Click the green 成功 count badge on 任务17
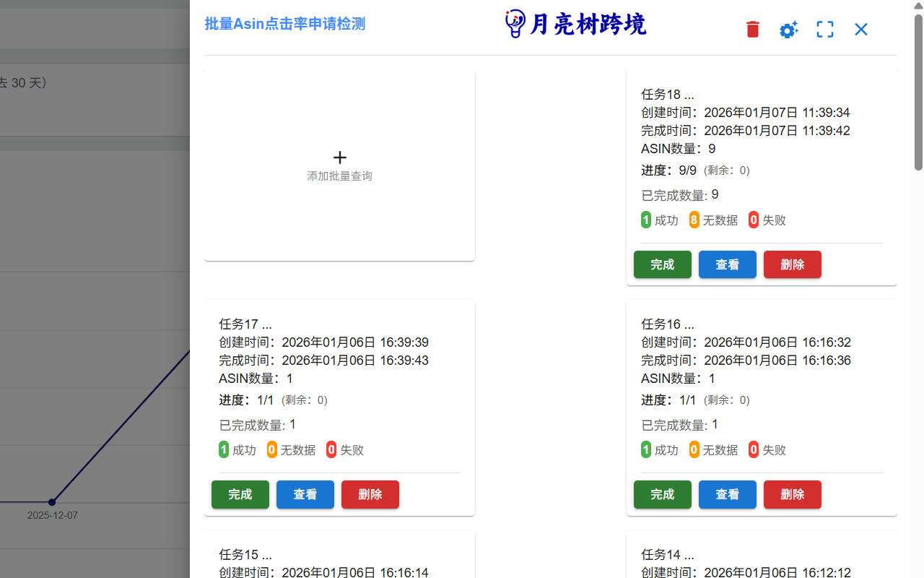The height and width of the screenshot is (578, 924). (224, 449)
